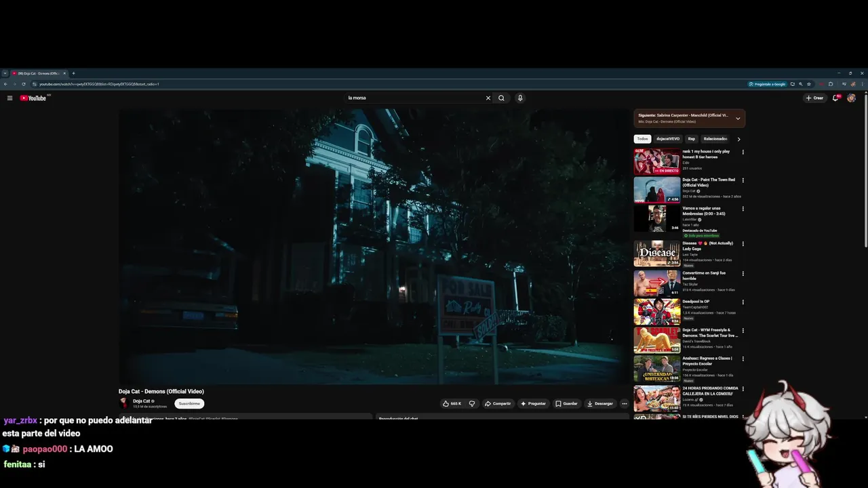Bookmark this page with the star icon
The height and width of the screenshot is (488, 868).
tap(809, 84)
